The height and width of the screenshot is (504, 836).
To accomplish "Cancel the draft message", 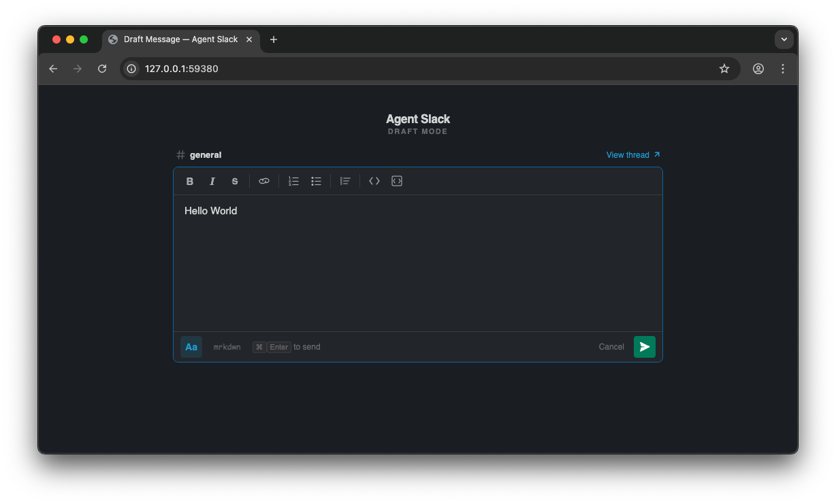I will 611,347.
